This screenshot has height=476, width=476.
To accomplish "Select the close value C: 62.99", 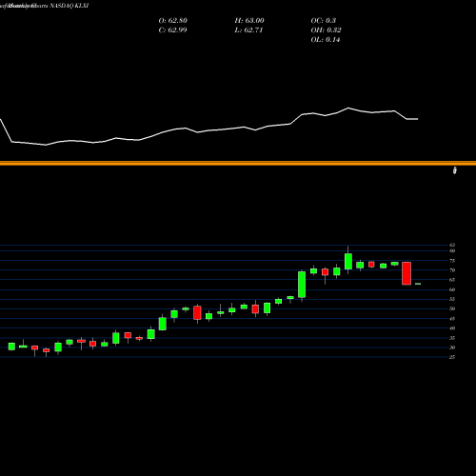I will click(172, 30).
